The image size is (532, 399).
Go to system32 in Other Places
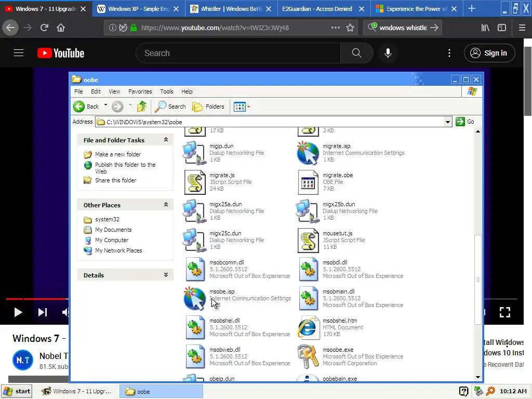(107, 219)
